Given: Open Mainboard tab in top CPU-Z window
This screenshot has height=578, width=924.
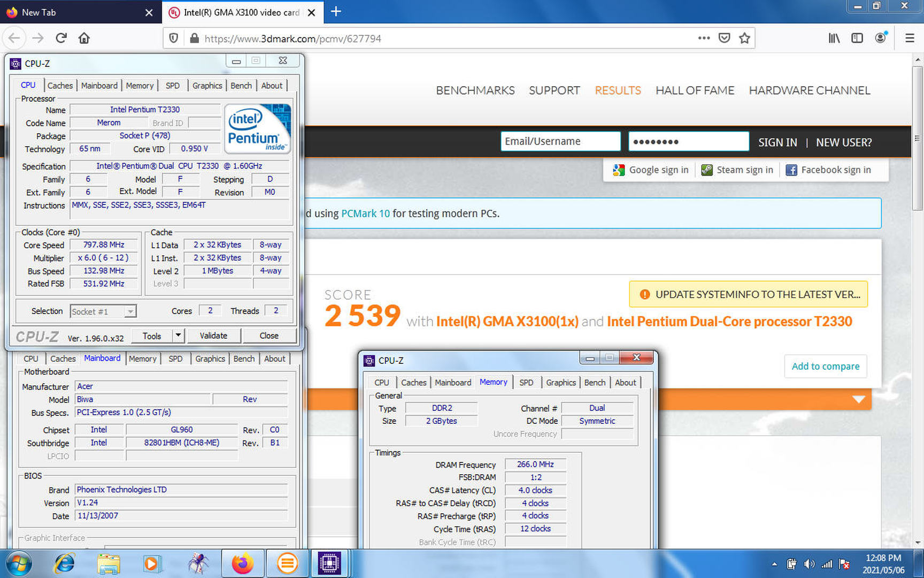Looking at the screenshot, I should point(99,86).
